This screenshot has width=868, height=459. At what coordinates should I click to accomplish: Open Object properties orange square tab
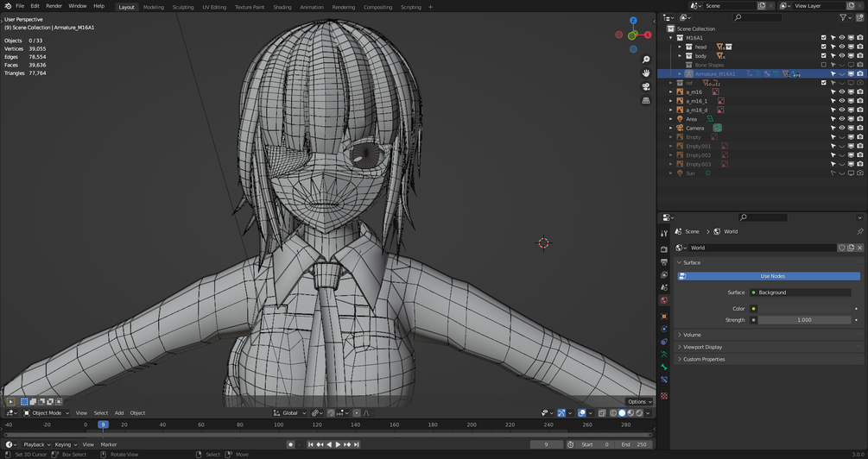coord(664,316)
